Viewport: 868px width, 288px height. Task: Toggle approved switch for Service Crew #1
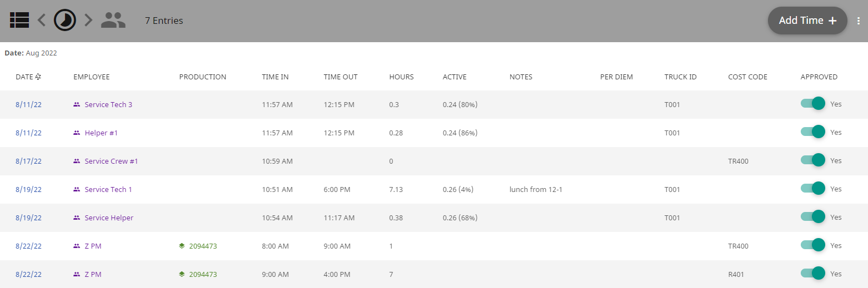point(812,160)
